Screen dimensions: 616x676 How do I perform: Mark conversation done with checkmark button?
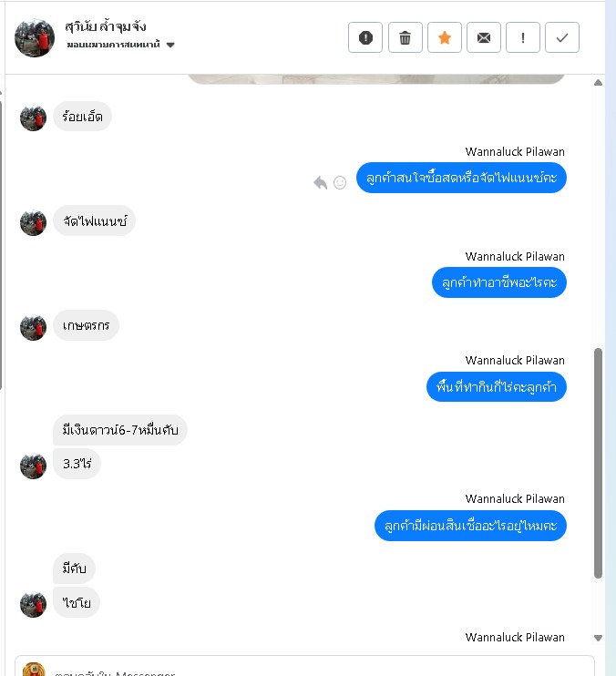tap(562, 37)
